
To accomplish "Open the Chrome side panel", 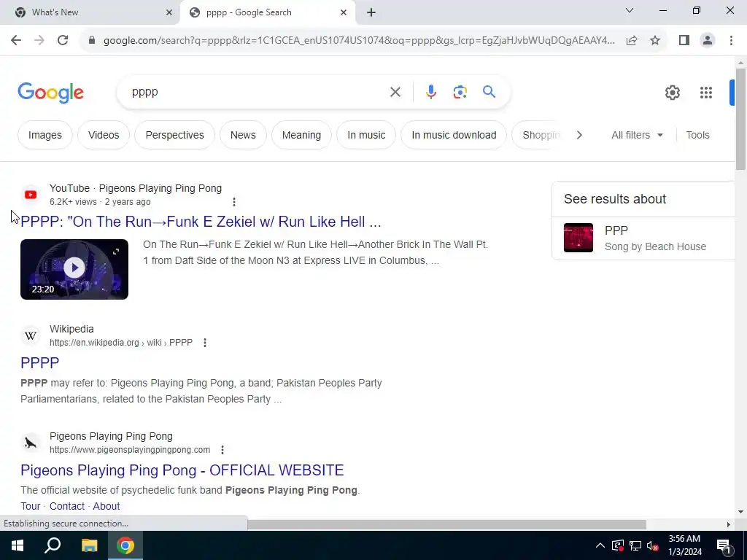I will (x=684, y=41).
